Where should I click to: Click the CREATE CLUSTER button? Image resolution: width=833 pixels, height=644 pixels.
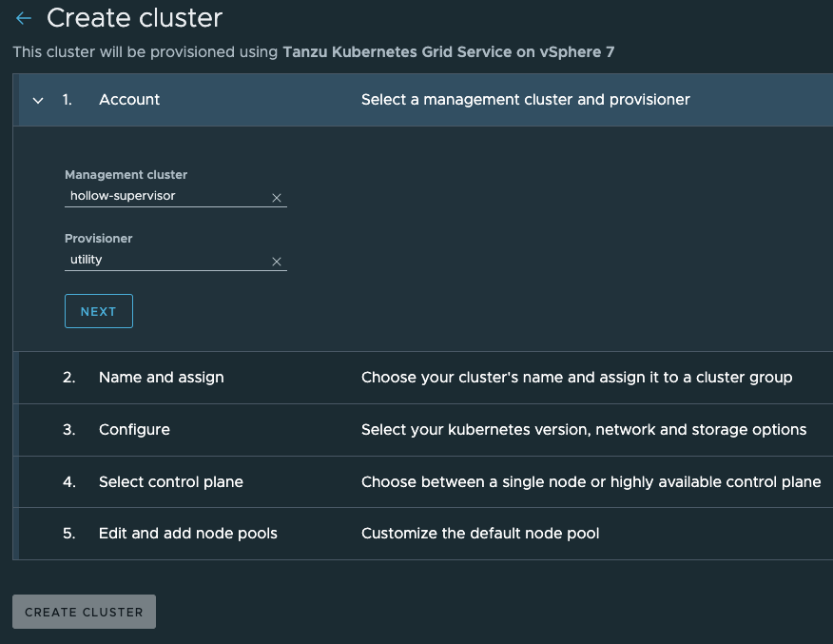tap(84, 612)
